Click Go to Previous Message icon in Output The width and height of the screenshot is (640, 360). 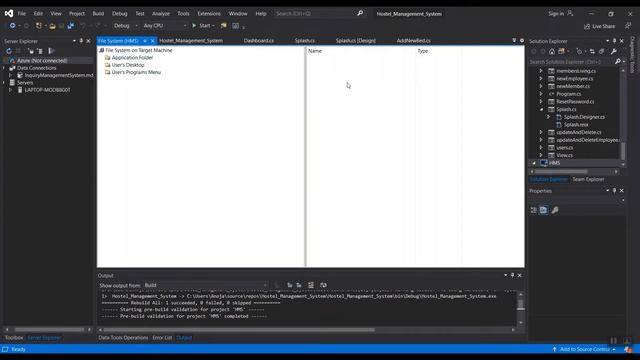point(289,285)
